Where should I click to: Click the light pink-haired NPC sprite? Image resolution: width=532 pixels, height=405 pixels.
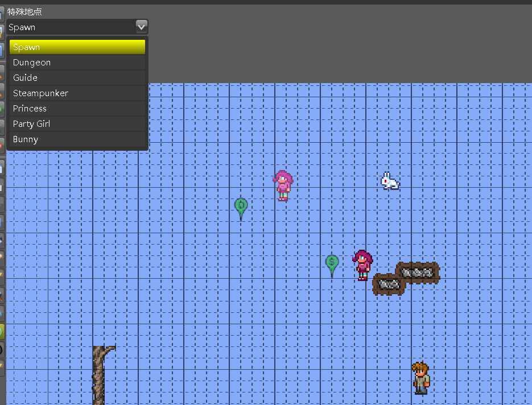tap(283, 185)
